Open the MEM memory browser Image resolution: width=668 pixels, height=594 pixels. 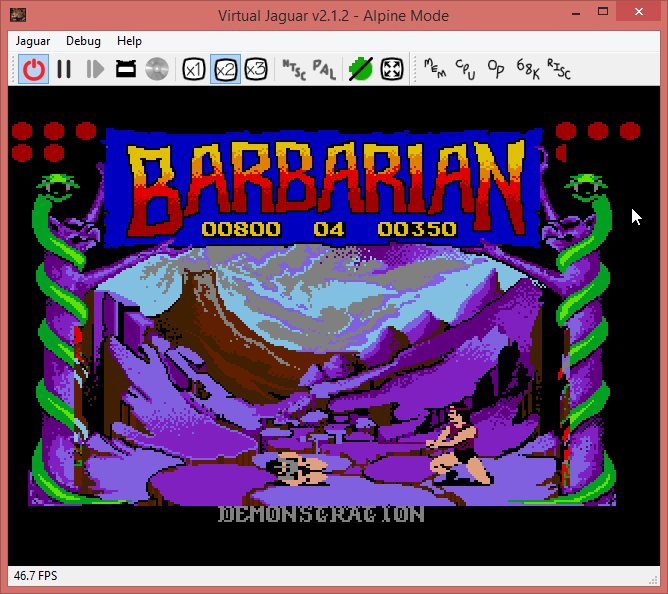(x=434, y=69)
